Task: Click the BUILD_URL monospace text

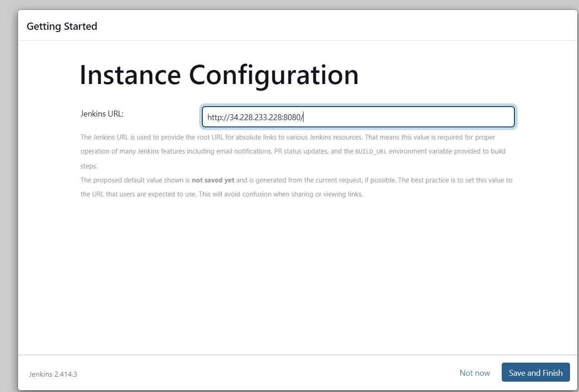Action: pos(371,152)
